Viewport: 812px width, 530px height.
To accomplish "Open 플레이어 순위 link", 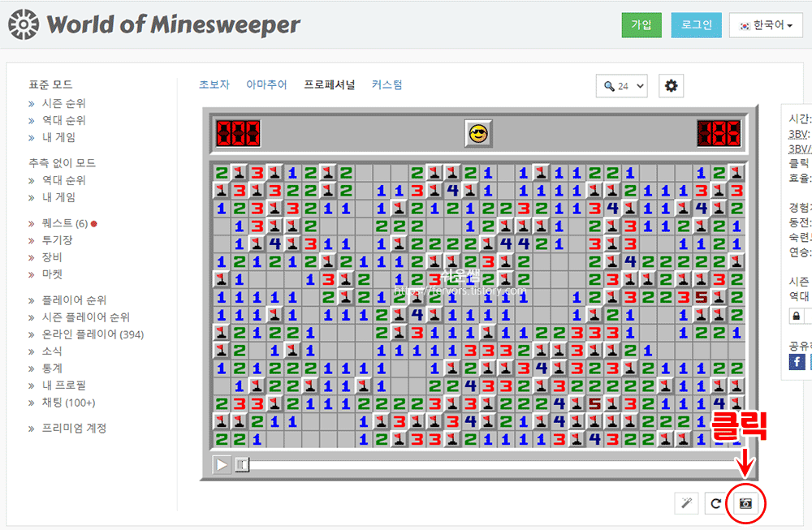I will (74, 300).
